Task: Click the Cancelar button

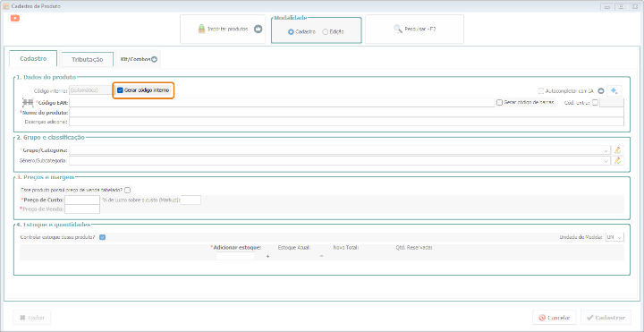Action: 555,318
